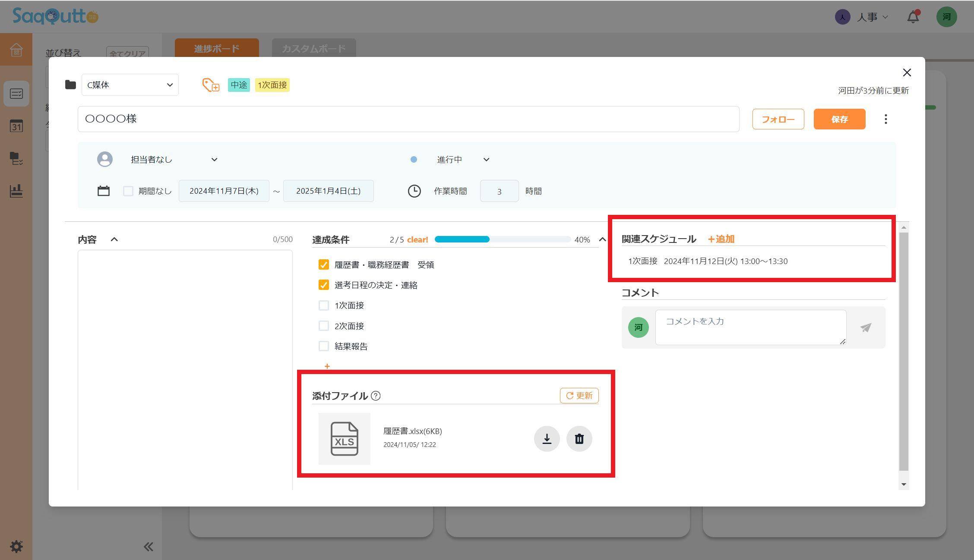Viewport: 974px width, 560px height.
Task: Open the 人事 menu in the header
Action: pyautogui.click(x=869, y=17)
